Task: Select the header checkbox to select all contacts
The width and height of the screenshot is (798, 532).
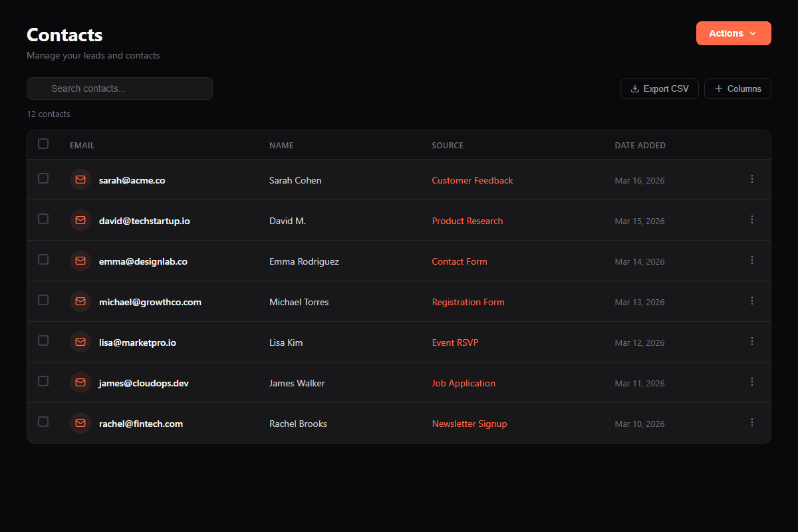Action: click(43, 144)
